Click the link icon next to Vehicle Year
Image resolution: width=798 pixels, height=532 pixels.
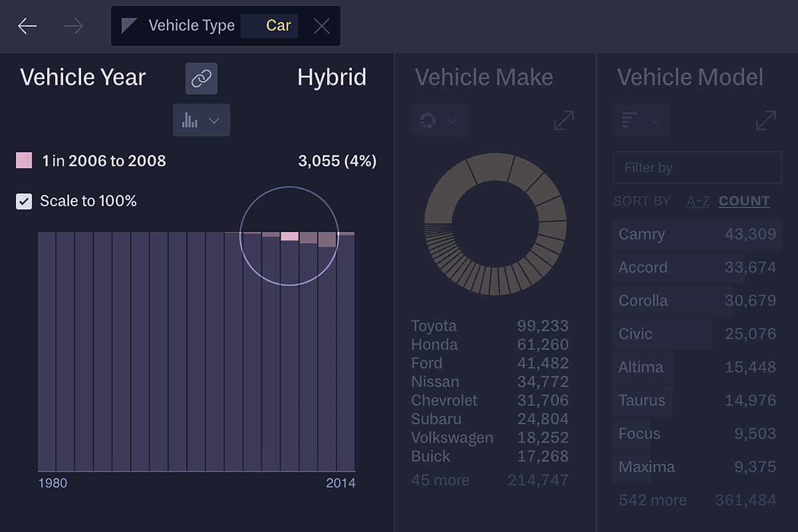tap(201, 78)
